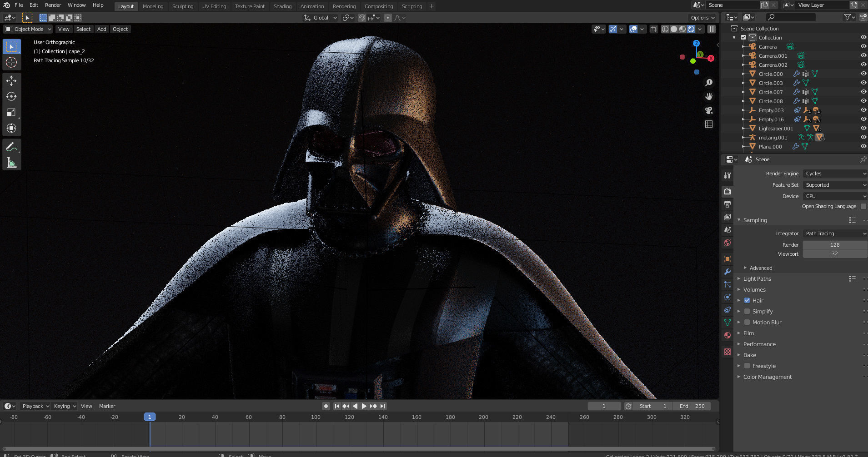The height and width of the screenshot is (457, 868).
Task: Pause viewport render preview
Action: click(712, 29)
